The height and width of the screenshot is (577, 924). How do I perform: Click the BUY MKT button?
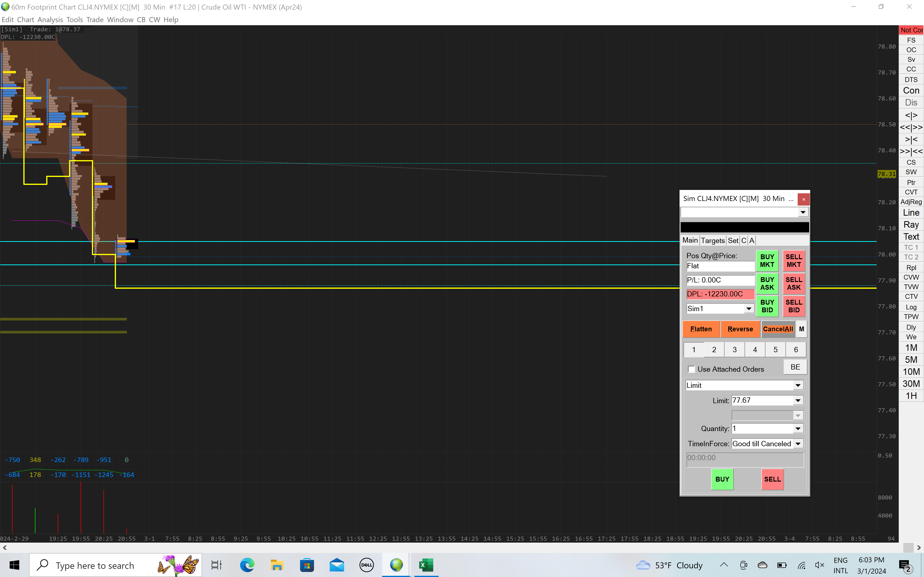point(767,261)
